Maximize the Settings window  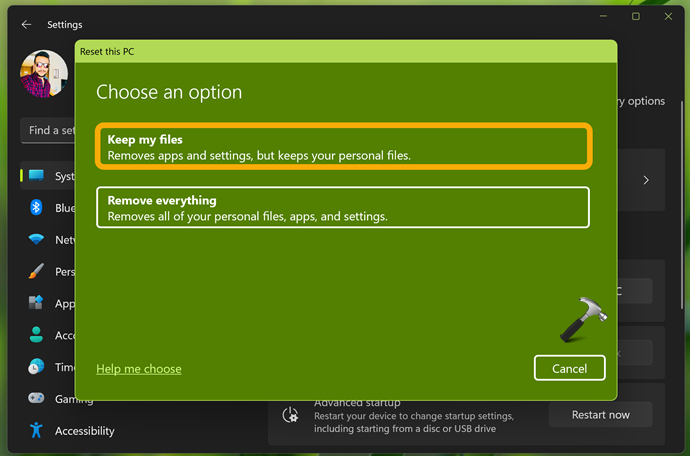coord(635,16)
